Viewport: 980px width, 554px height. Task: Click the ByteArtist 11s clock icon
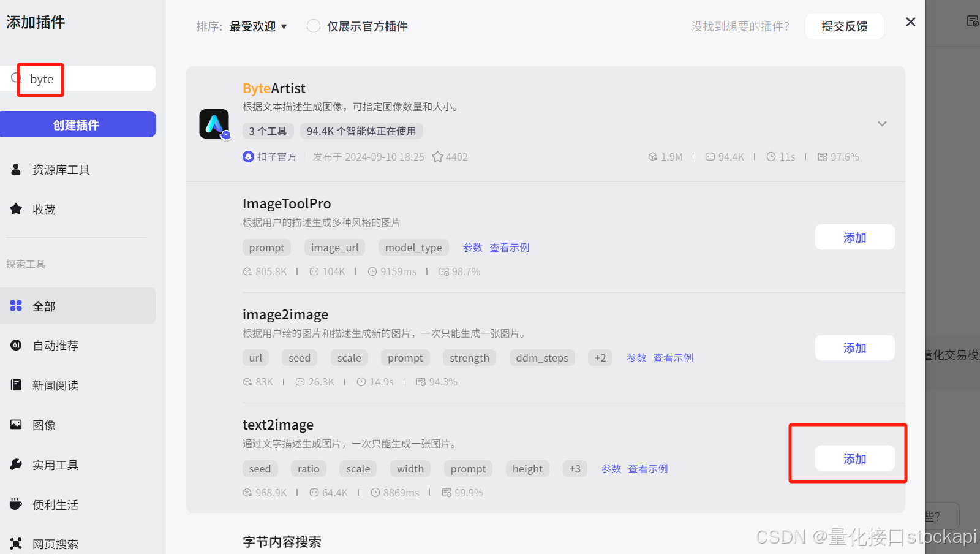[771, 157]
